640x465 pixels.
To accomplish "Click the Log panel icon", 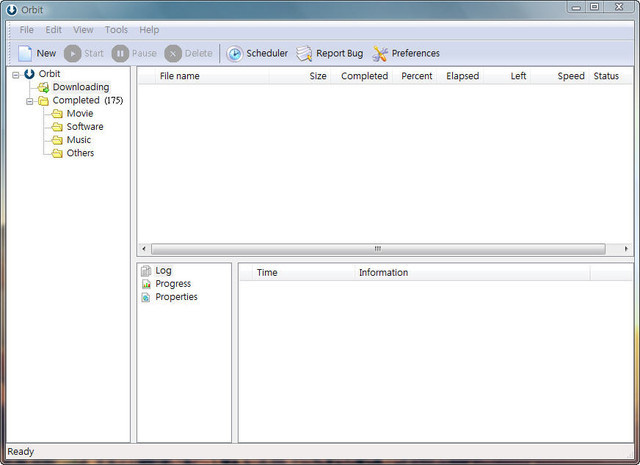I will tap(146, 271).
